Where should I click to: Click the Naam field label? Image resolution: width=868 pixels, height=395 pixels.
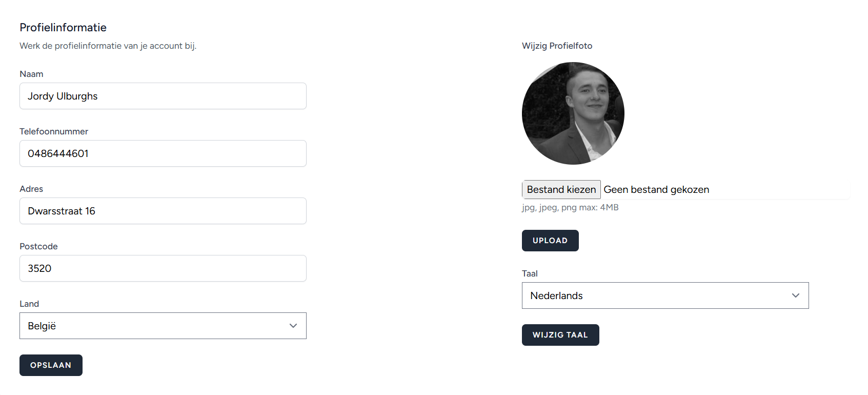(x=31, y=74)
